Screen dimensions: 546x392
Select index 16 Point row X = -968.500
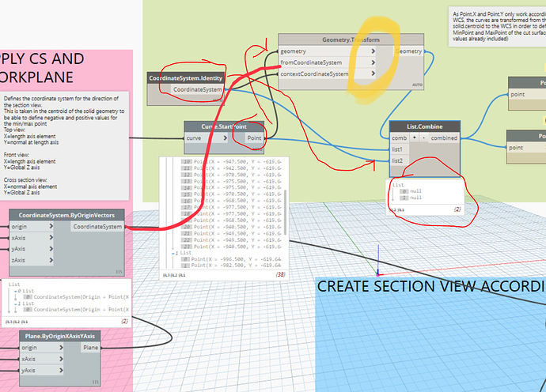(x=231, y=201)
